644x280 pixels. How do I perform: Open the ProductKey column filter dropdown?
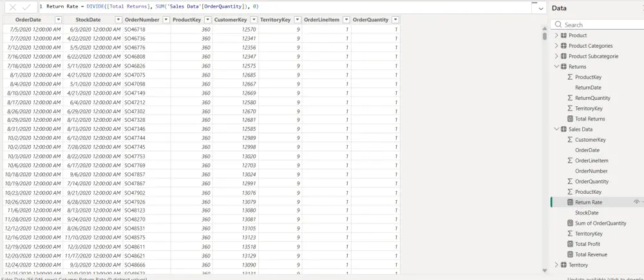[208, 20]
